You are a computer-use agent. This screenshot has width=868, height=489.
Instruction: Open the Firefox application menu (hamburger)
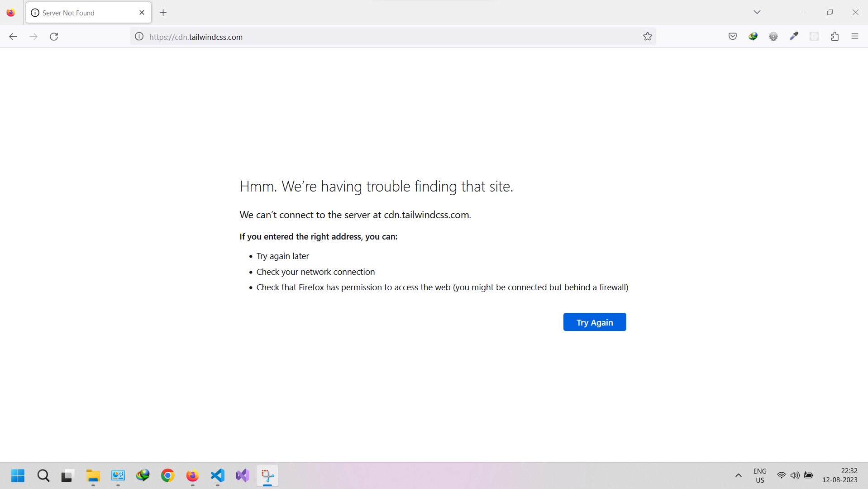coord(855,36)
